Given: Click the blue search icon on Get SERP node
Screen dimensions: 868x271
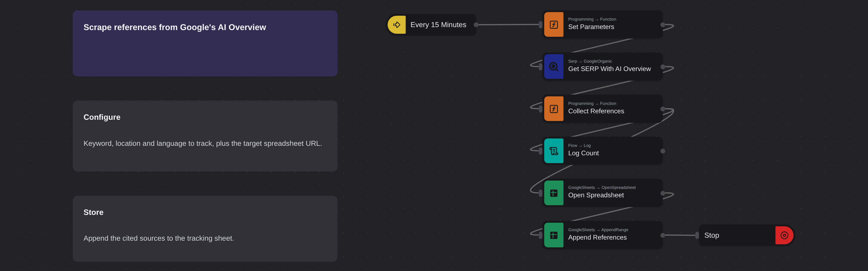Looking at the screenshot, I should click(554, 67).
